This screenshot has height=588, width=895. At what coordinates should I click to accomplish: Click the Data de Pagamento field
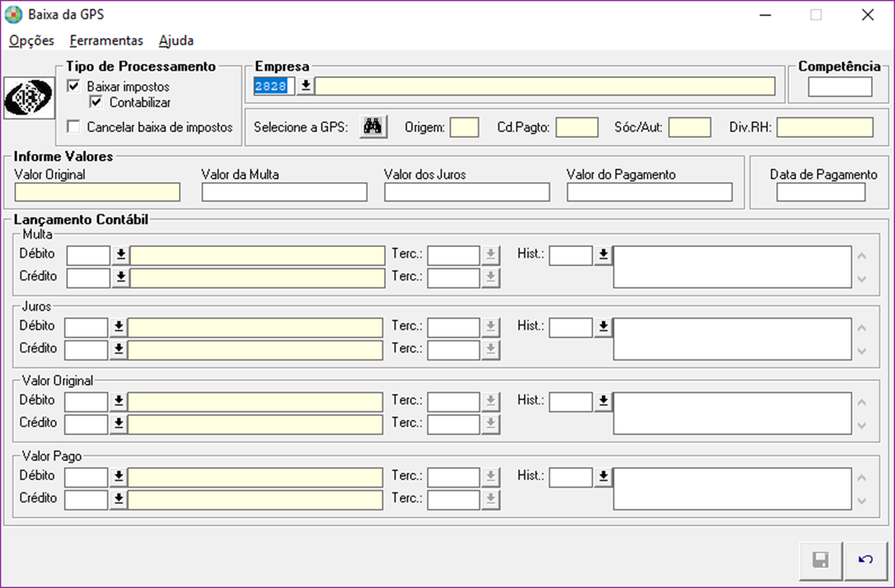pyautogui.click(x=821, y=192)
